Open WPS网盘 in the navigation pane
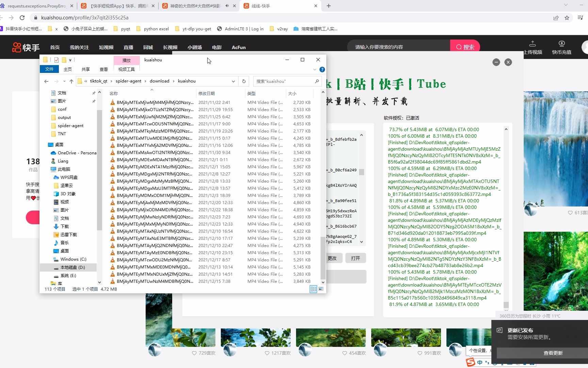 [x=65, y=177]
